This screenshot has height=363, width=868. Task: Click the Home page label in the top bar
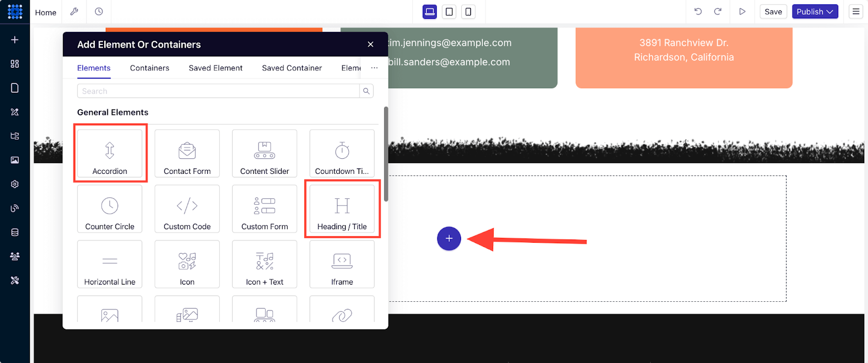(46, 12)
